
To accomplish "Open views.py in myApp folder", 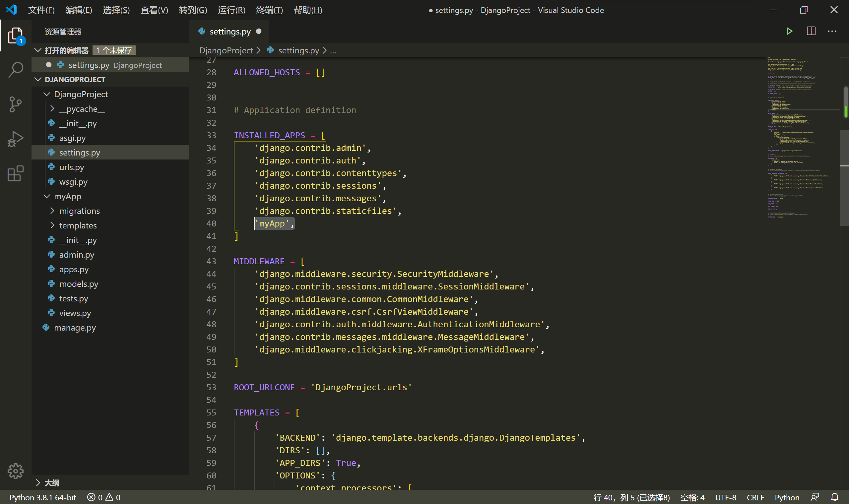I will tap(75, 313).
